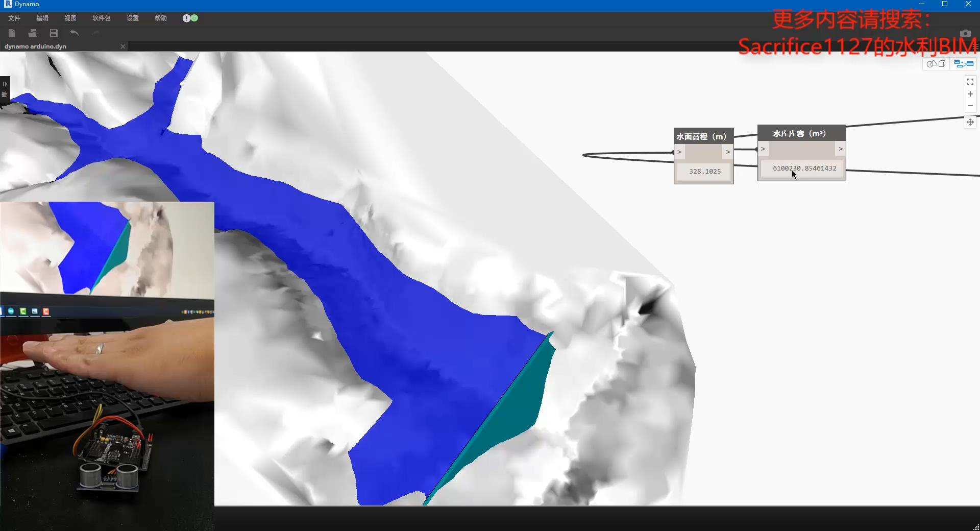Click the undo arrow icon
Image resolution: width=980 pixels, height=531 pixels.
[x=74, y=33]
